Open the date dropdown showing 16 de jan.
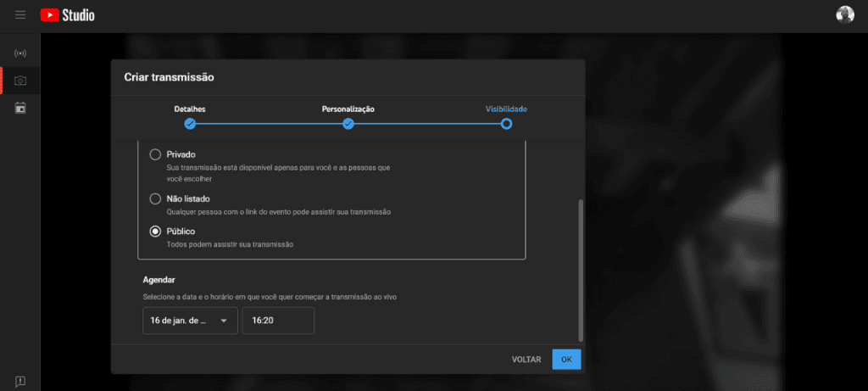 (x=190, y=321)
